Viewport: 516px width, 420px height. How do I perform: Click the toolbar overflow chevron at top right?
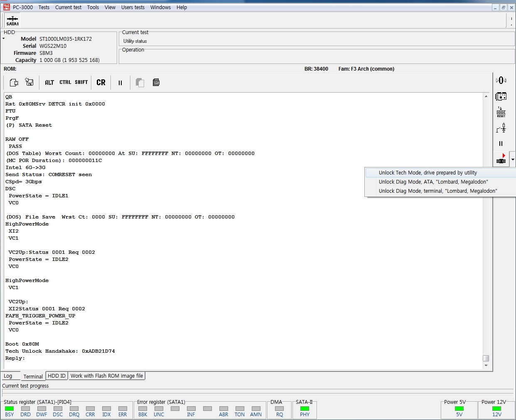511,20
